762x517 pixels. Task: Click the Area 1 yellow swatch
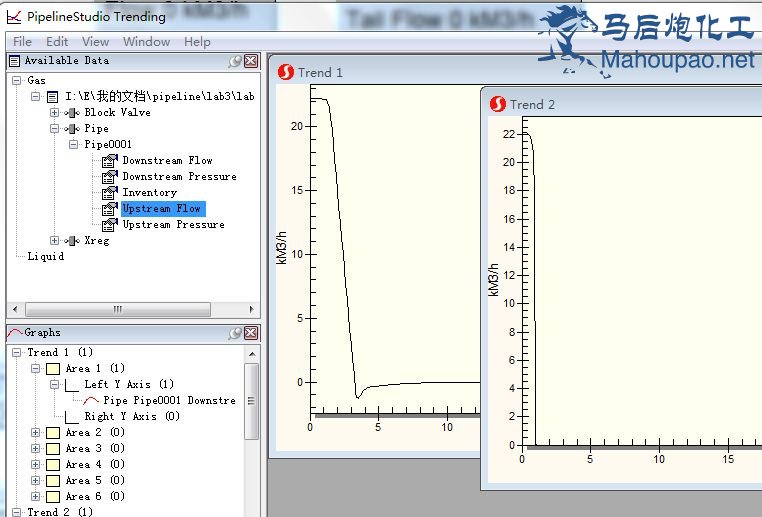click(53, 369)
